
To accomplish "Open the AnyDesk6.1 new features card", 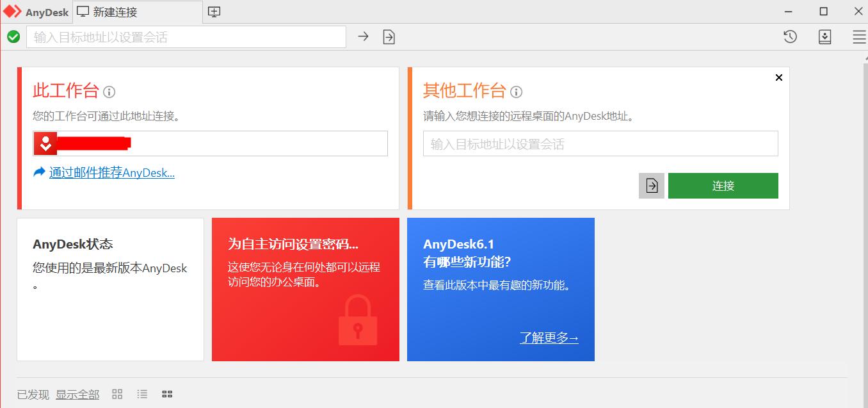I will pyautogui.click(x=501, y=290).
